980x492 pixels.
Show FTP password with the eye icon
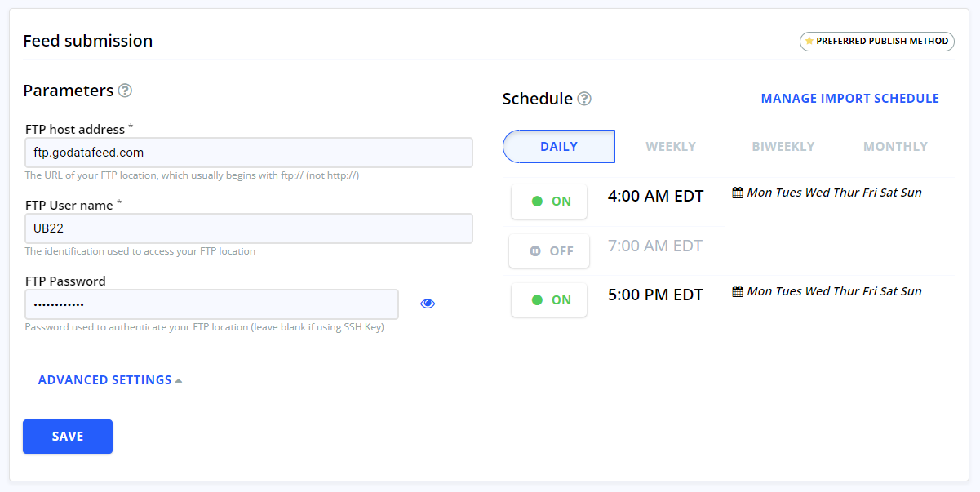tap(428, 304)
